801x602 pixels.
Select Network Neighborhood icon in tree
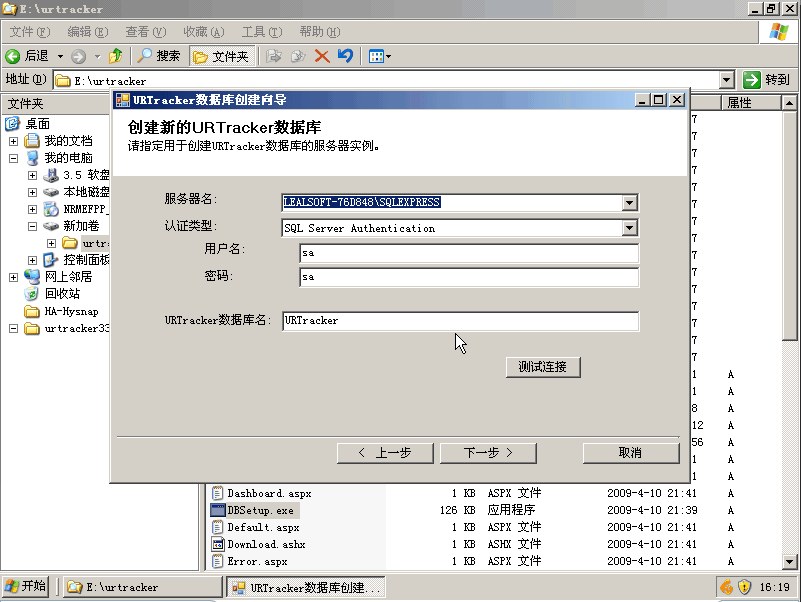[x=32, y=276]
